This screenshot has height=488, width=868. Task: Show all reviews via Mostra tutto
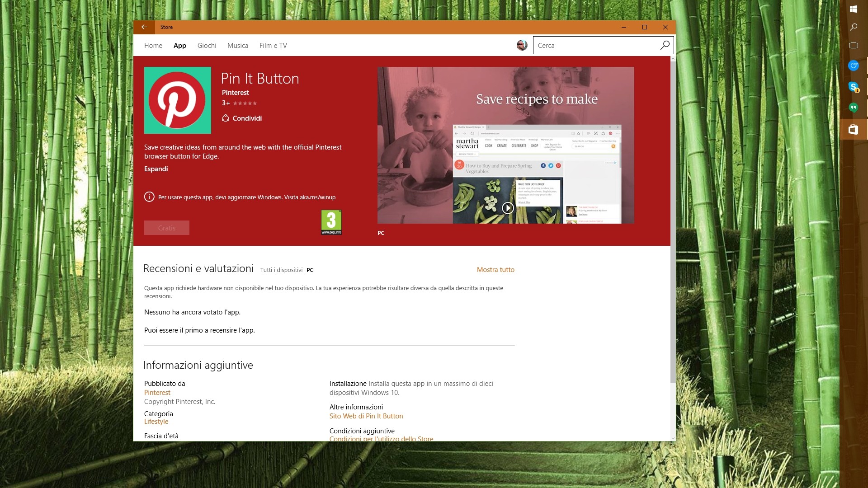pos(495,269)
